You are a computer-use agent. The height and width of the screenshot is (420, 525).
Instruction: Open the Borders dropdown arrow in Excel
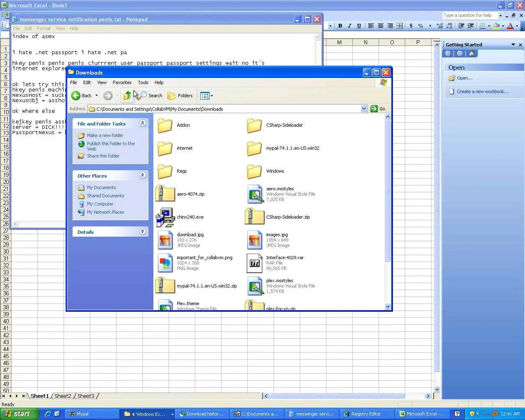point(489,25)
